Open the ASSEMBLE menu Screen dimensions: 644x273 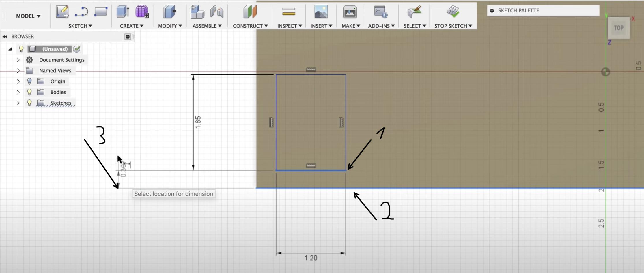tap(207, 26)
